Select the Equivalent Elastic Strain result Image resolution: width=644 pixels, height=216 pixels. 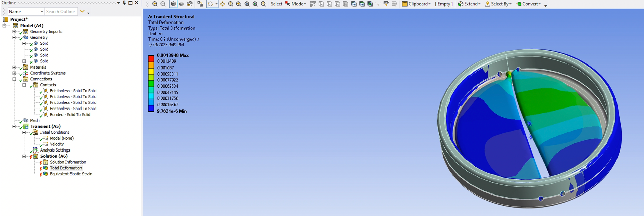71,174
